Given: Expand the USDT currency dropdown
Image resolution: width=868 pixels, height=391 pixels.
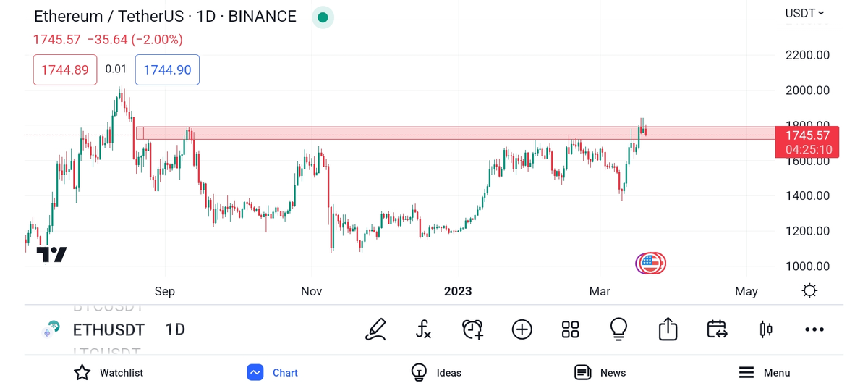Looking at the screenshot, I should tap(804, 13).
